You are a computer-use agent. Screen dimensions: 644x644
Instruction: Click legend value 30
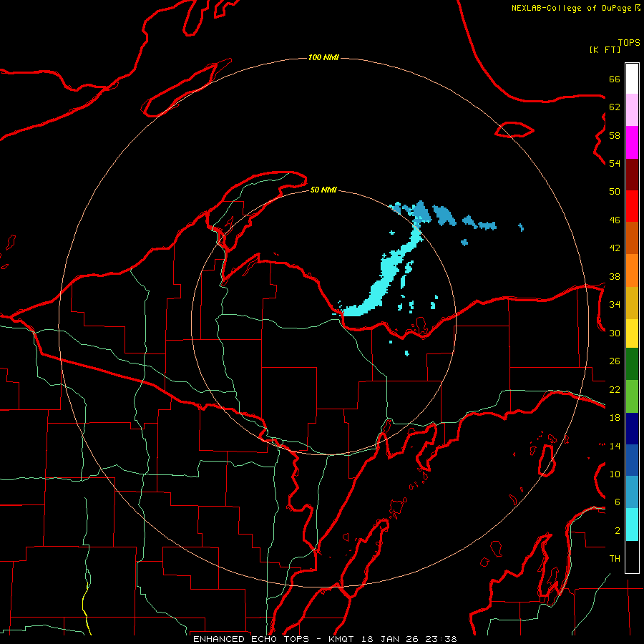click(x=615, y=333)
